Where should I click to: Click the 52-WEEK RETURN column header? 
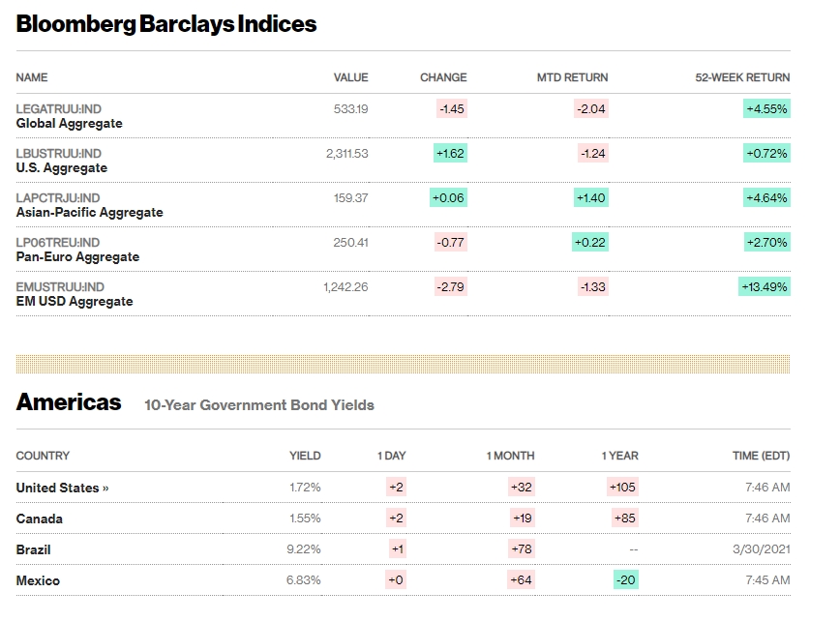(x=742, y=77)
